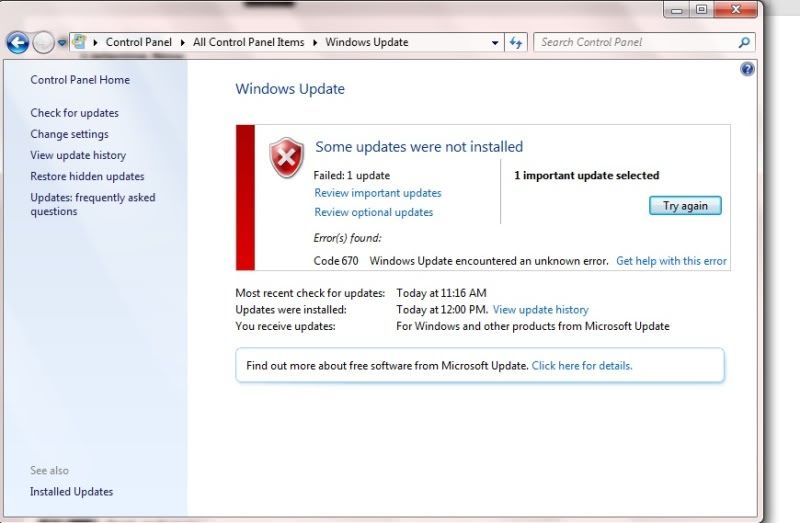
Task: Expand the arrow after Control Panel breadcrumb
Action: (x=183, y=42)
